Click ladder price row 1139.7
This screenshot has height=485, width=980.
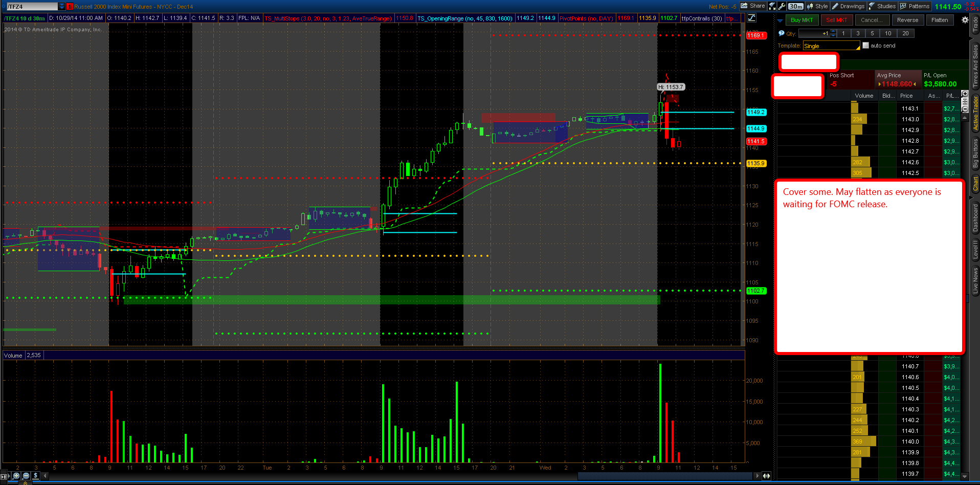(910, 474)
